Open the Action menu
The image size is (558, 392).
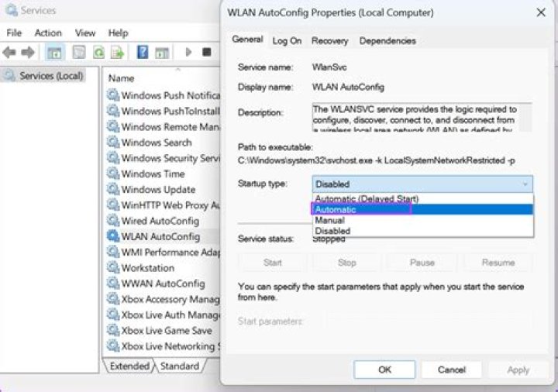coord(48,33)
